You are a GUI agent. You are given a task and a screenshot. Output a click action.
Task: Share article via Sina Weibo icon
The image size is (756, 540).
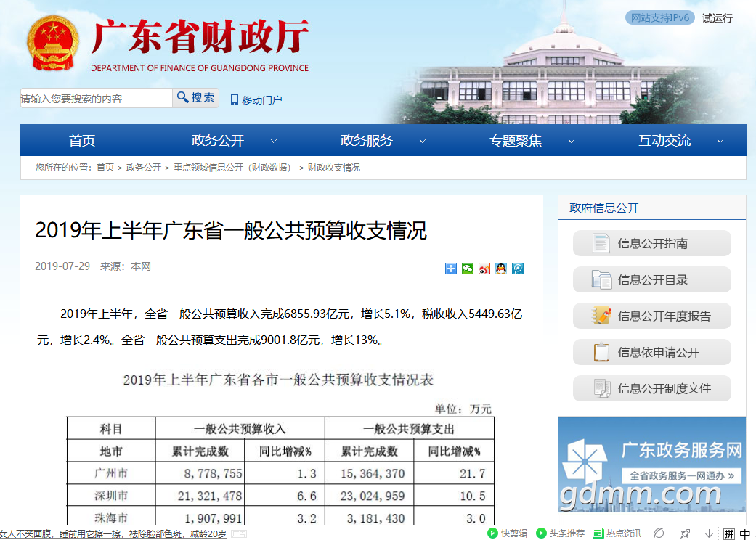click(x=484, y=269)
